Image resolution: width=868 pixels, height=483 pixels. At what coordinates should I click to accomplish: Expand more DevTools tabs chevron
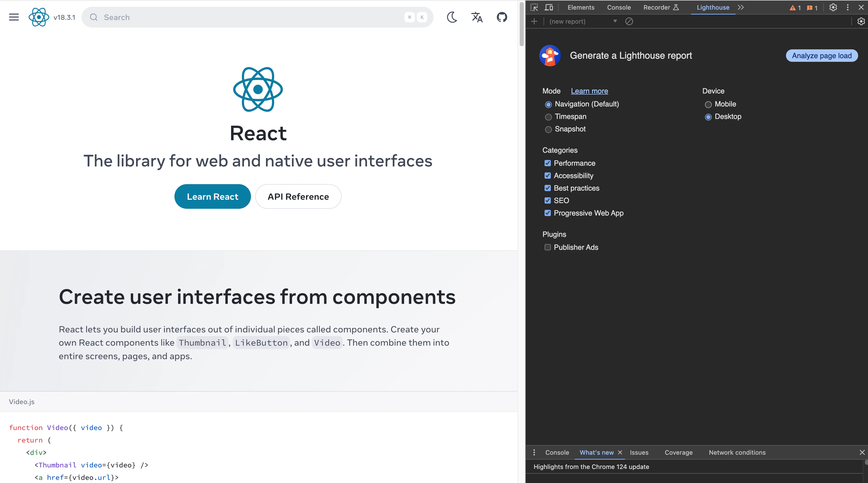coord(741,8)
